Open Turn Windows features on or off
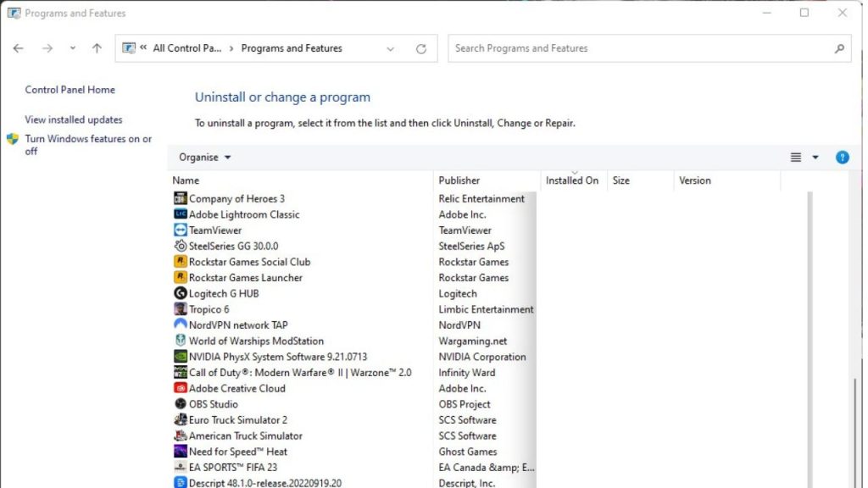 pyautogui.click(x=88, y=145)
